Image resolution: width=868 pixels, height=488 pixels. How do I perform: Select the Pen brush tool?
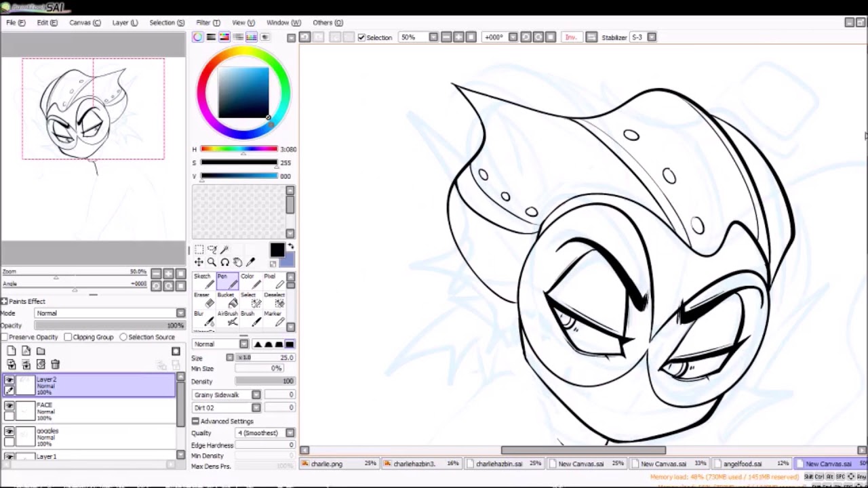227,281
